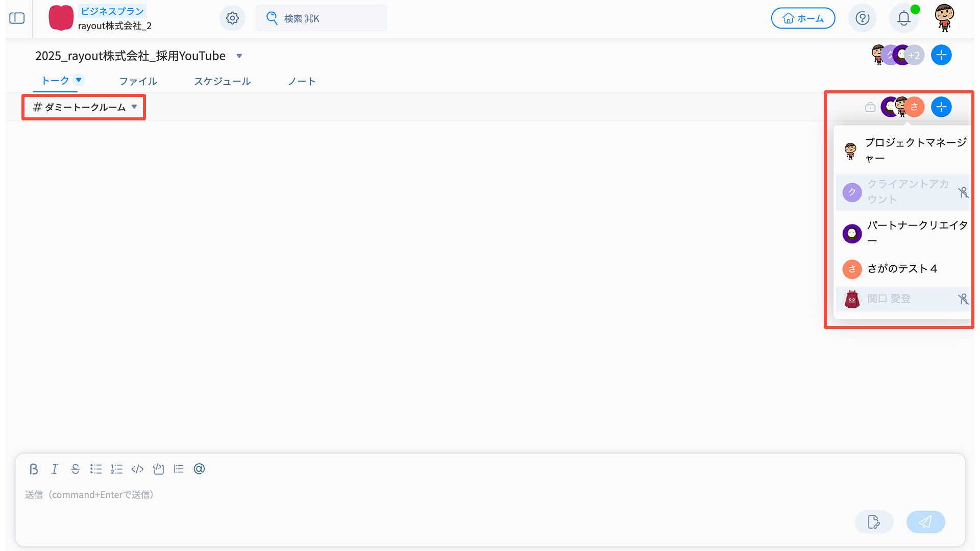The width and height of the screenshot is (980, 551).
Task: Apply italic formatting in editor
Action: (55, 469)
